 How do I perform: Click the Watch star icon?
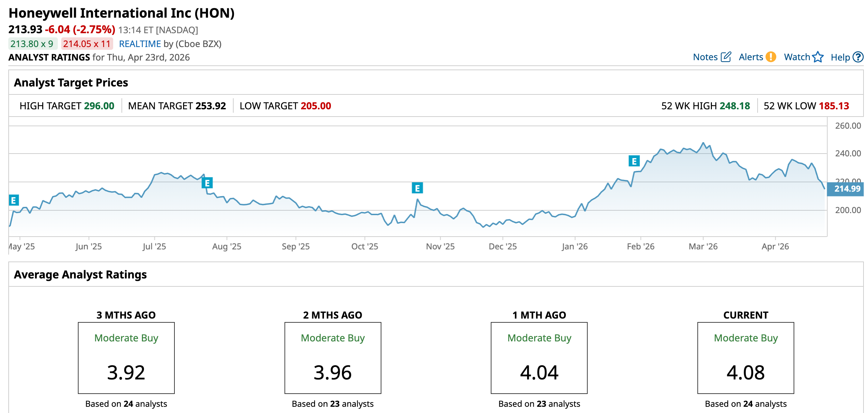click(817, 57)
